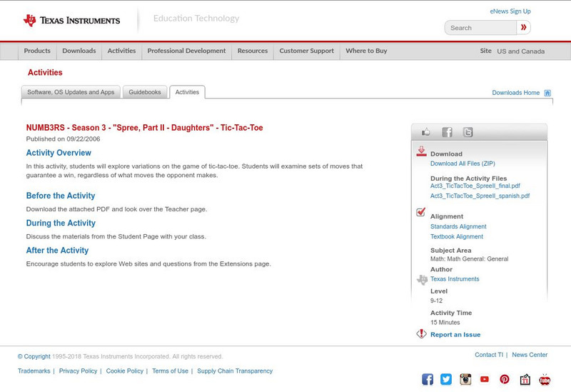Click the 9-12 level value
The width and height of the screenshot is (571, 392).
436,301
